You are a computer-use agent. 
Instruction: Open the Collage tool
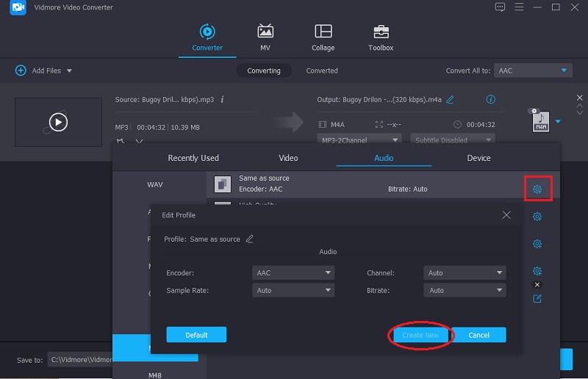coord(323,32)
